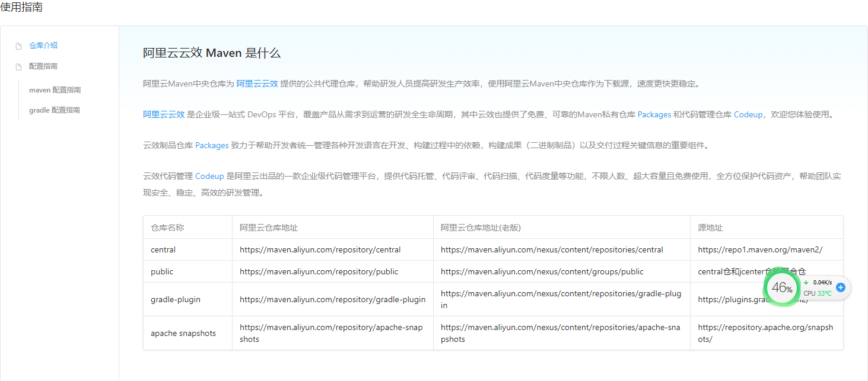The width and height of the screenshot is (868, 381).
Task: Open 配置指南 in the sidebar
Action: pos(43,66)
